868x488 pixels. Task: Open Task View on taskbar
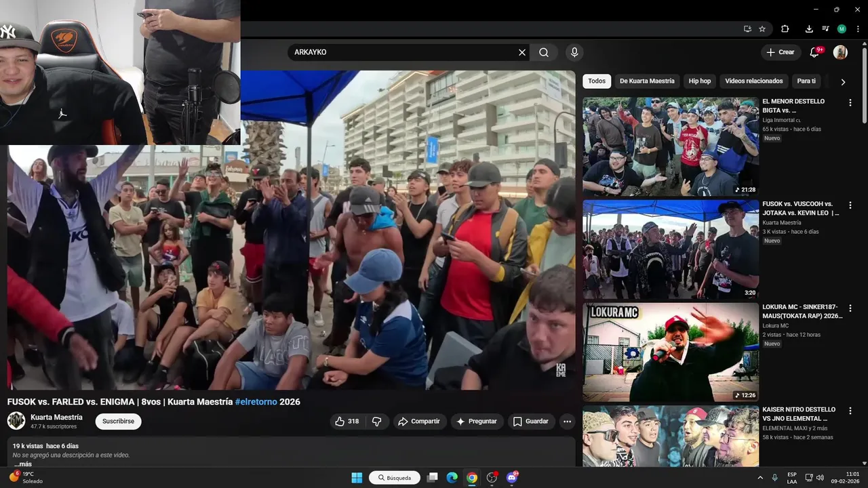click(433, 478)
